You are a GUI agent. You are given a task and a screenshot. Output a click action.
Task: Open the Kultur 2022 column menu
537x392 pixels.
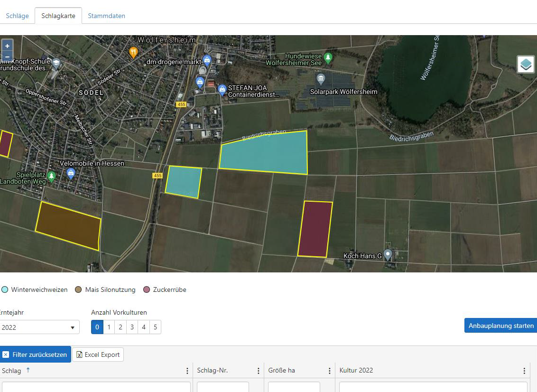pos(524,371)
